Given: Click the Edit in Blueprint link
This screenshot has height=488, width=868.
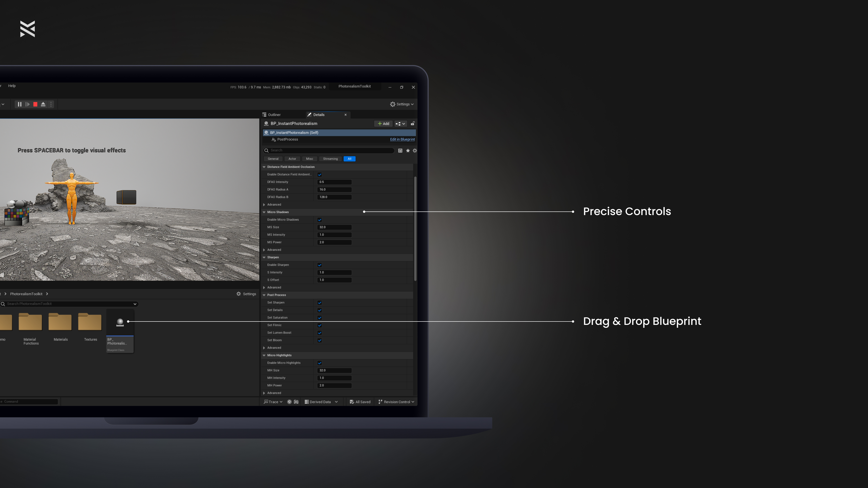Looking at the screenshot, I should (402, 139).
